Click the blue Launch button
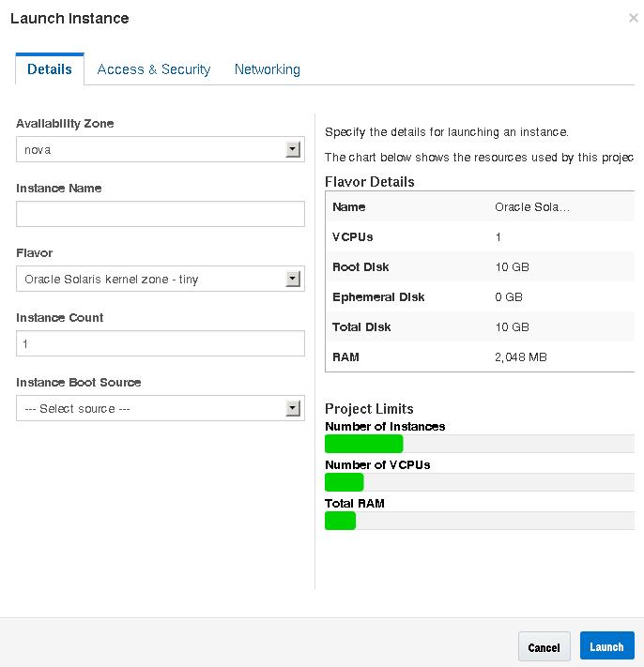This screenshot has height=667, width=644. [606, 646]
